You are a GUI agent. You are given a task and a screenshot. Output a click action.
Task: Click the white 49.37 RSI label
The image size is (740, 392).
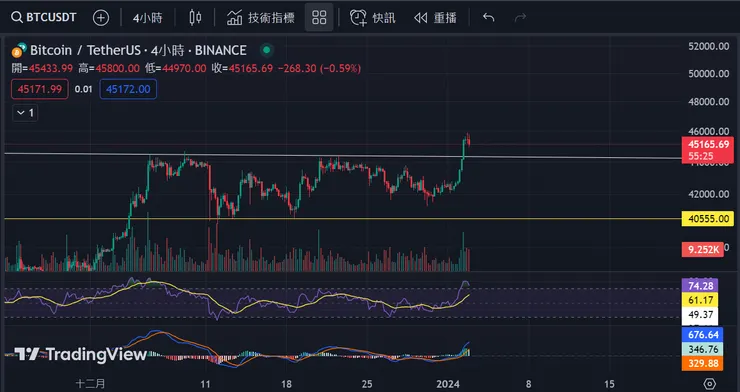pos(700,315)
